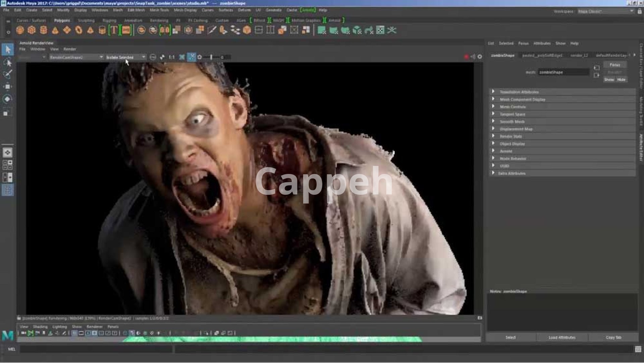
Task: Select the arrow Select tool
Action: tap(7, 50)
